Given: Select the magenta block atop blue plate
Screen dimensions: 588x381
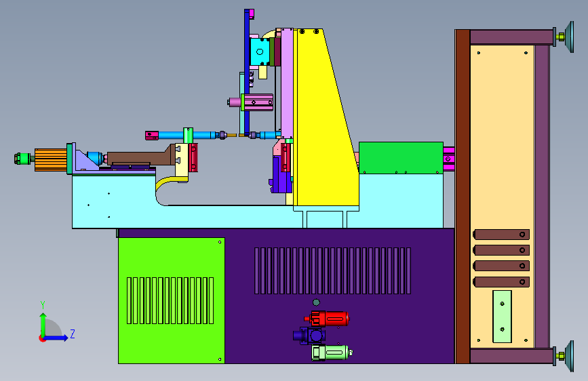Looking at the screenshot, I should pos(252,14).
